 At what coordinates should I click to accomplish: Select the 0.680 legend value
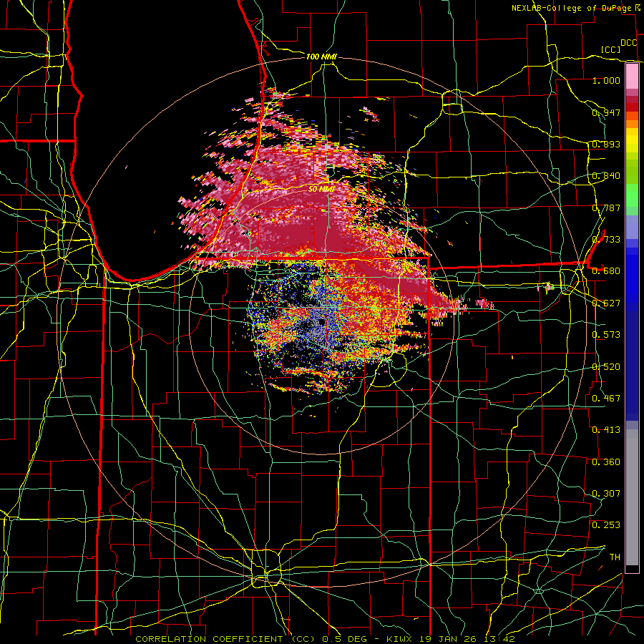(x=606, y=271)
